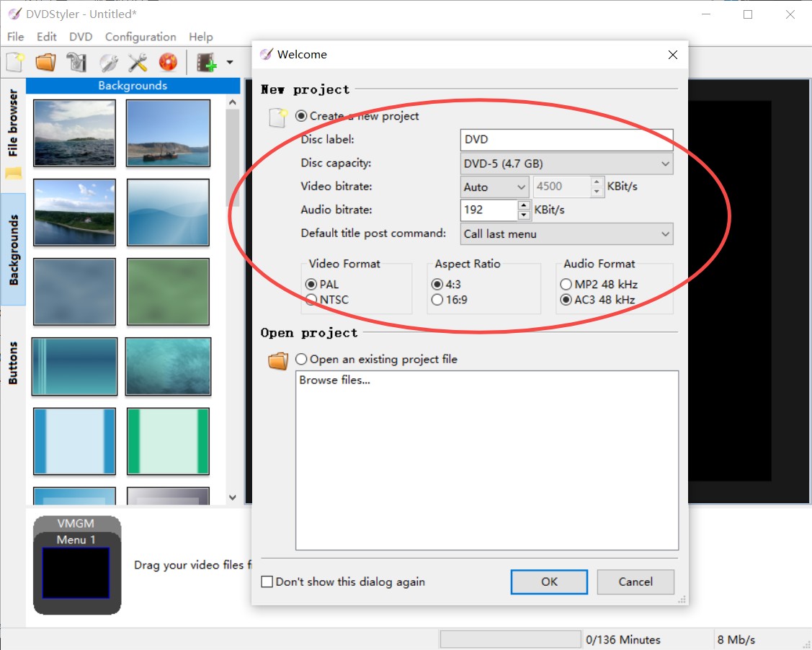This screenshot has width=812, height=650.
Task: Expand the arrow next to the Add file icon
Action: 229,62
